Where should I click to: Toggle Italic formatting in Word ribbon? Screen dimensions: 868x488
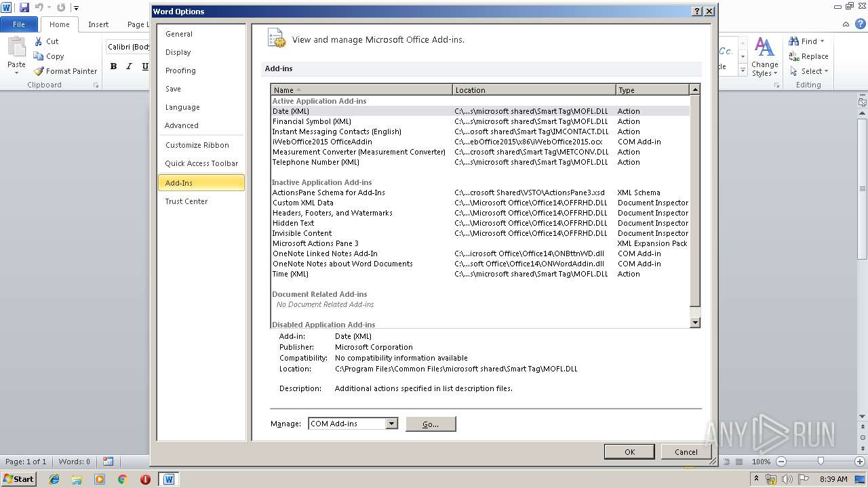129,66
